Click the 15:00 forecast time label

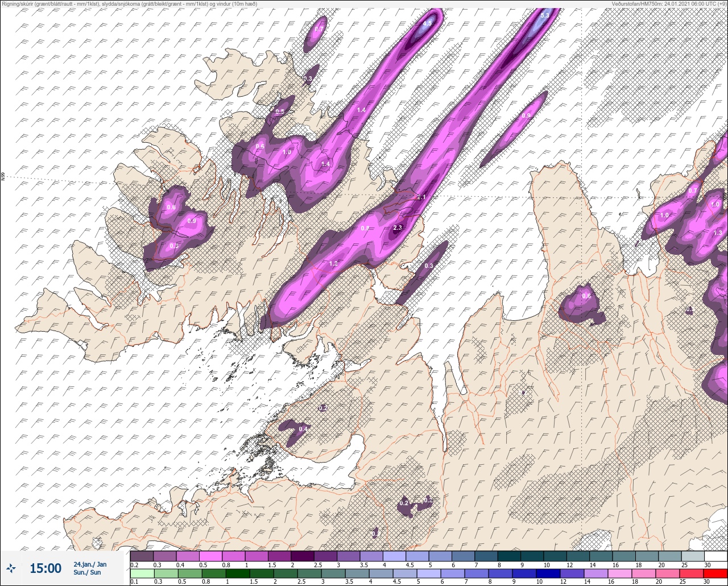click(45, 568)
